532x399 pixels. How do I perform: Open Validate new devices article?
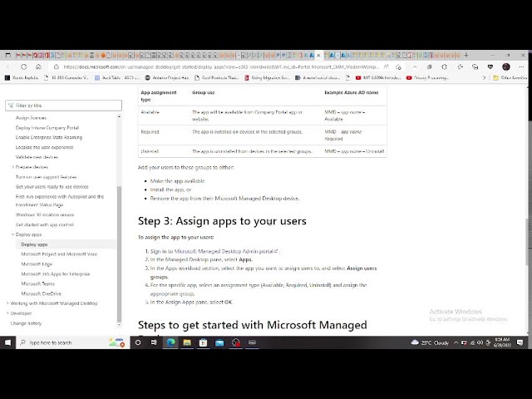(37, 157)
